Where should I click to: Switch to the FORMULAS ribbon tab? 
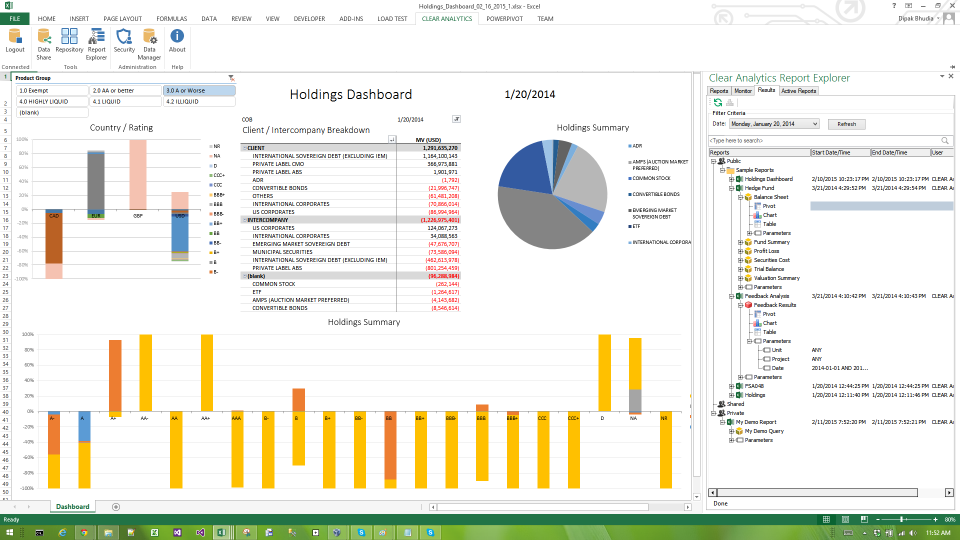171,19
